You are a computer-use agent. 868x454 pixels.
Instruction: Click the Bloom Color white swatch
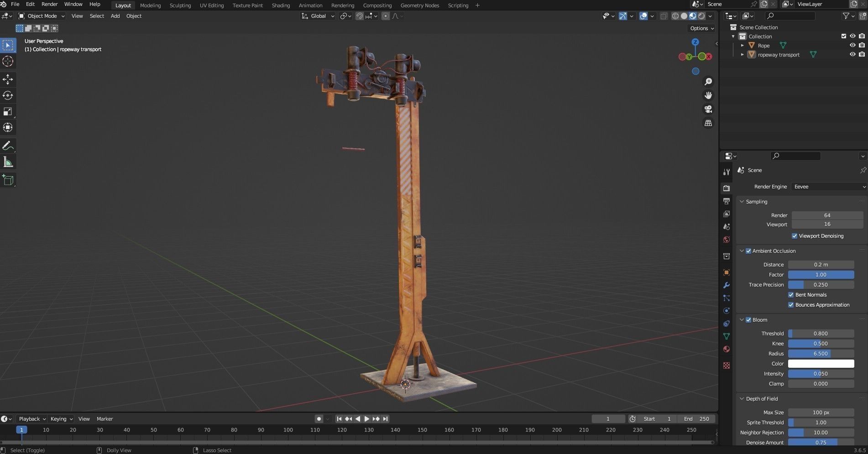821,364
